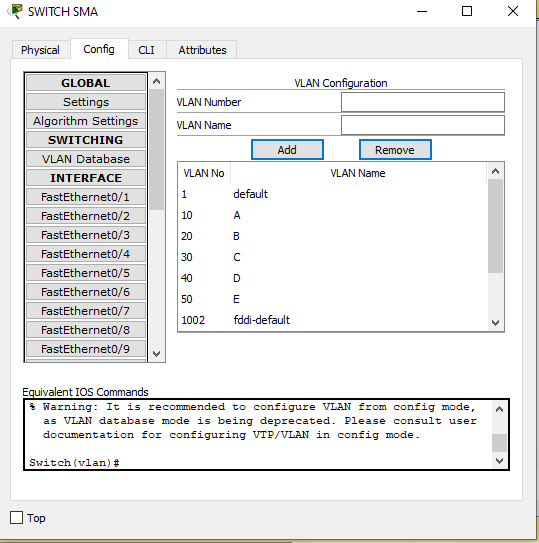
Task: Open the Physical tab
Action: coord(40,50)
